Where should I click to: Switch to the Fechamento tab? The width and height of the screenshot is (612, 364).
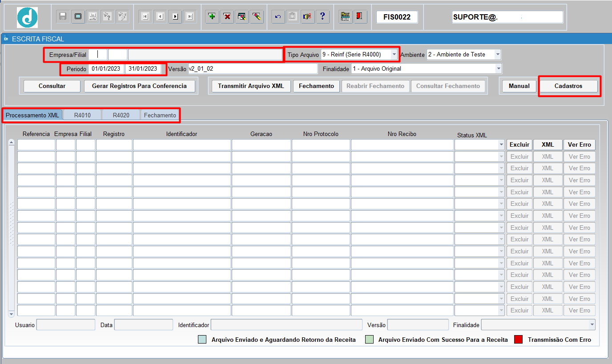click(160, 115)
